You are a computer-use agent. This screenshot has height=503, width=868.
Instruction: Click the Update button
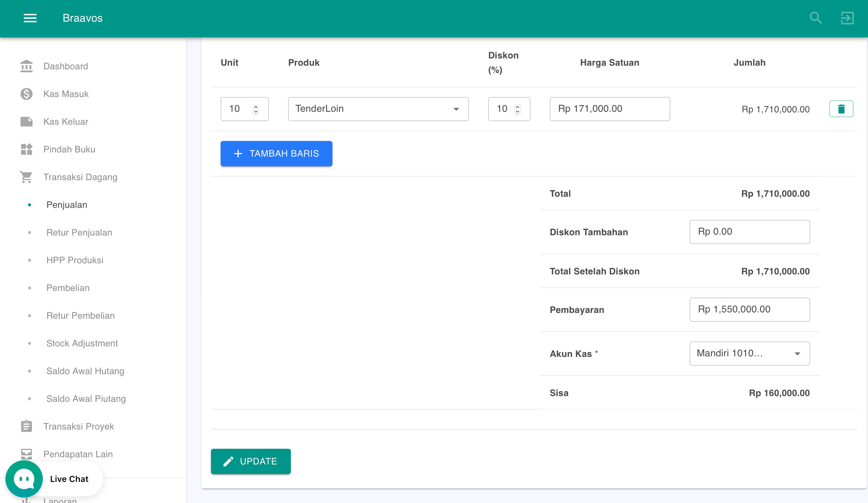pyautogui.click(x=250, y=461)
